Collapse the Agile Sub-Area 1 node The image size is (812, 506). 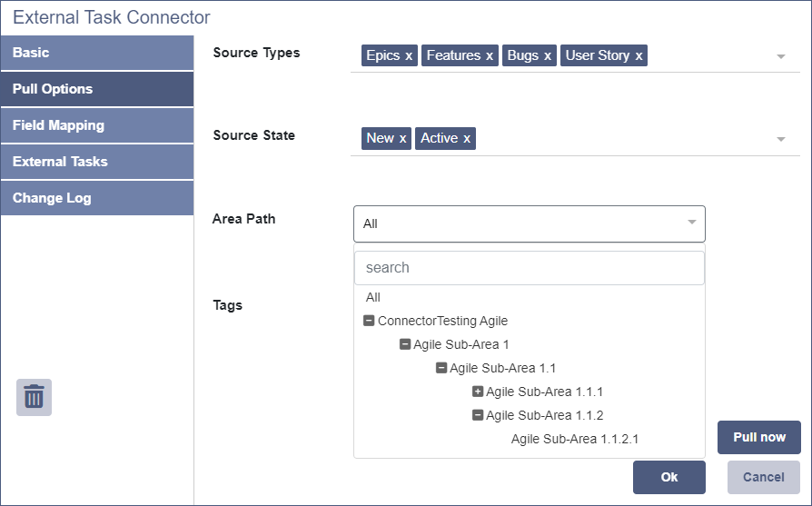[405, 344]
